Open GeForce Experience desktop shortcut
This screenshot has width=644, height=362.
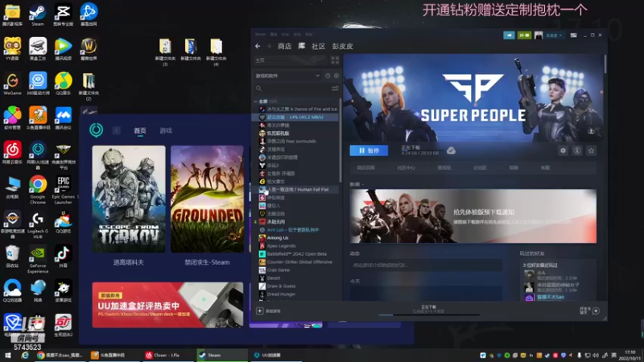tap(38, 260)
